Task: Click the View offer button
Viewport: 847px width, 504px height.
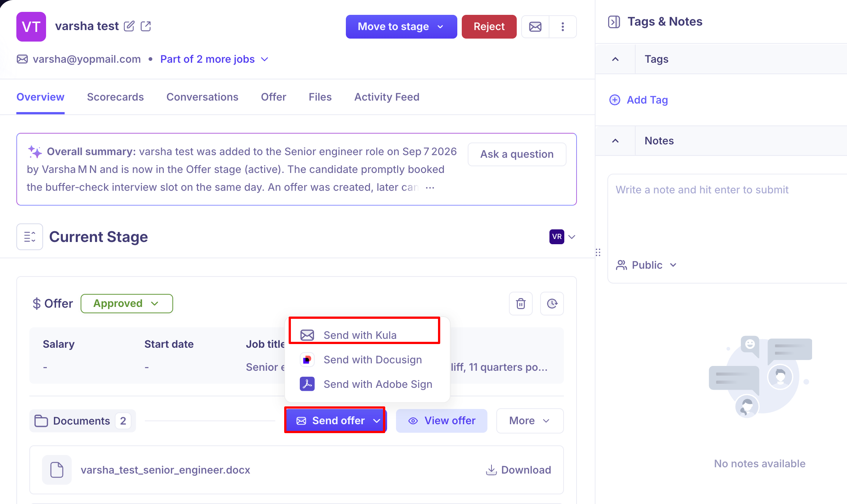Action: (441, 420)
